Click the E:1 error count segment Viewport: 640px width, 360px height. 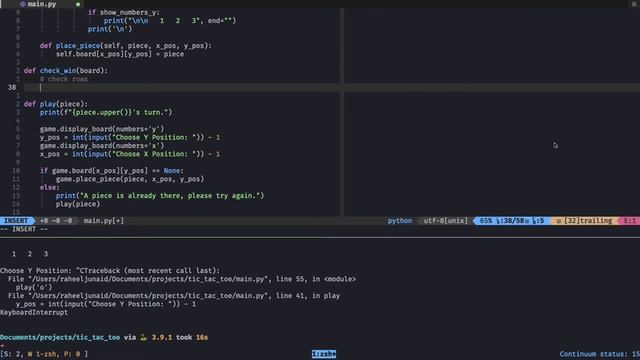[x=630, y=221]
